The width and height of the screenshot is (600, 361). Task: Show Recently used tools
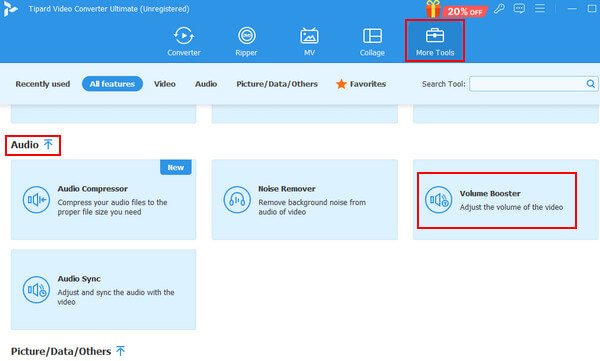(43, 84)
